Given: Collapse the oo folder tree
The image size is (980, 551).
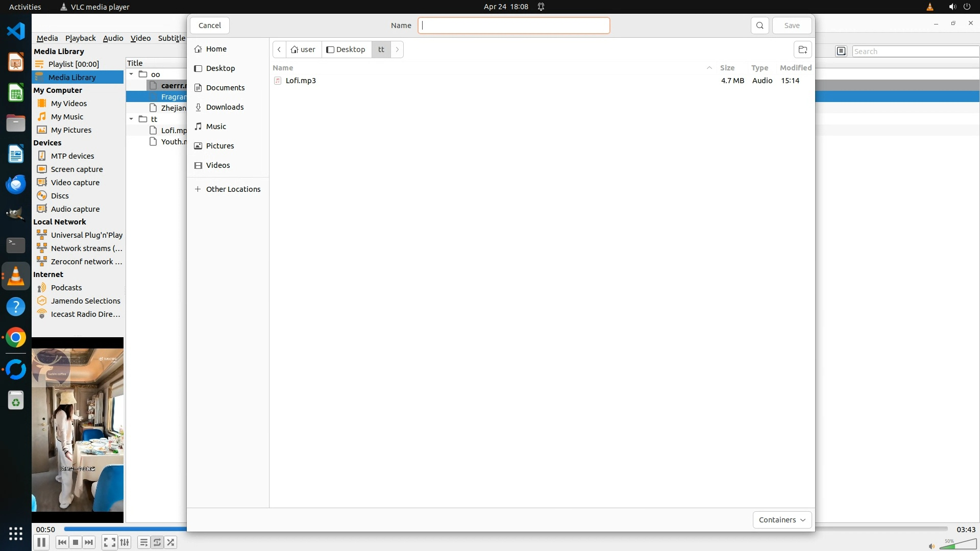Looking at the screenshot, I should tap(131, 74).
